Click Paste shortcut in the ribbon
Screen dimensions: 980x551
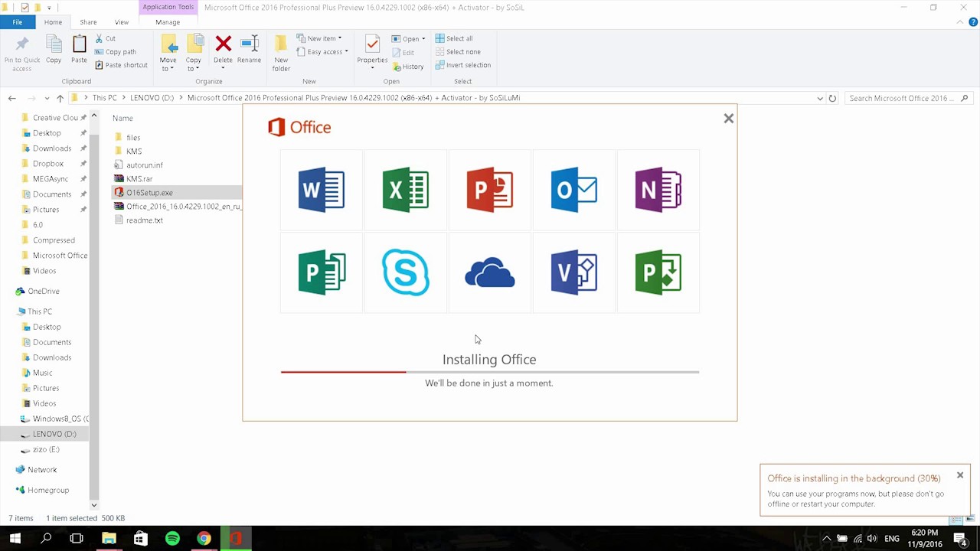tap(121, 65)
